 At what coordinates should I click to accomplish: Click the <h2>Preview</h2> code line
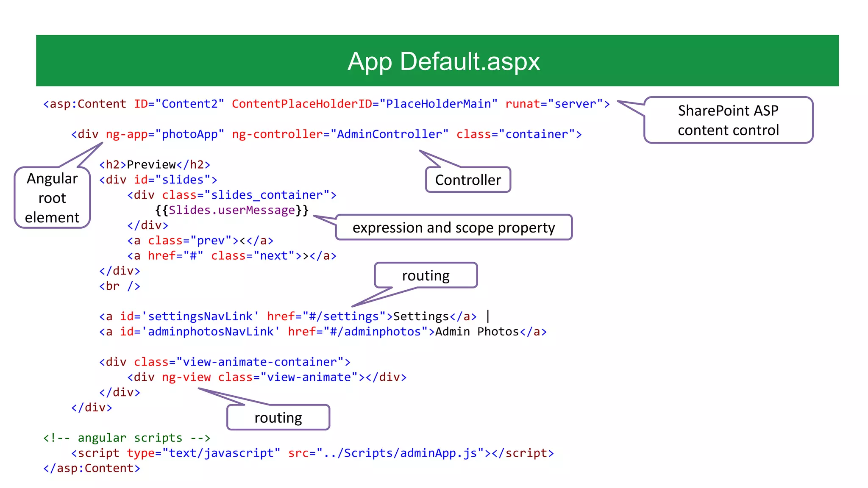pos(155,164)
